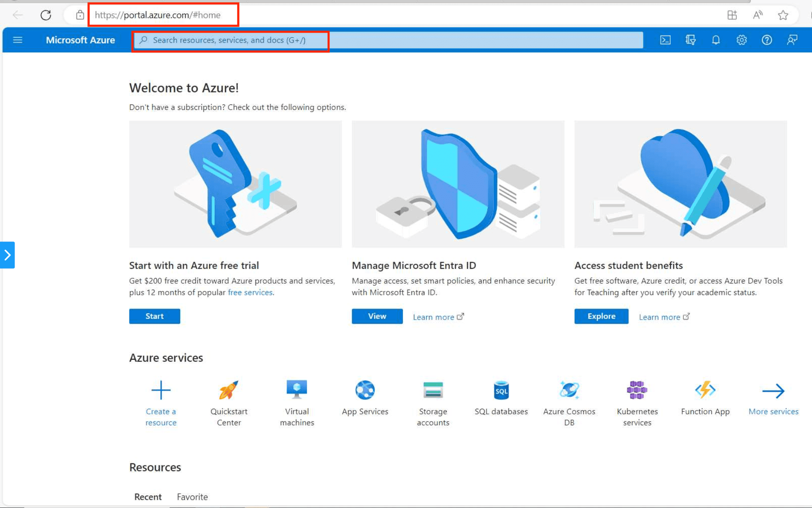Screen dimensions: 812x508
Task: Click View for Microsoft Entra ID
Action: coord(377,316)
